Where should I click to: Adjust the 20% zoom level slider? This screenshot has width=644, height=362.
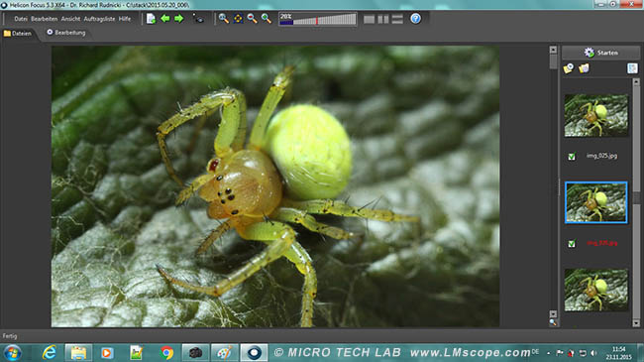pyautogui.click(x=317, y=19)
